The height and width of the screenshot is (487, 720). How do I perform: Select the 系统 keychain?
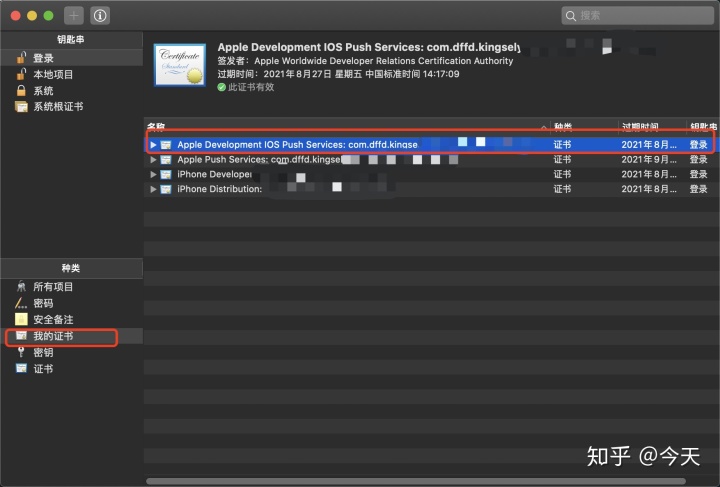pyautogui.click(x=72, y=90)
